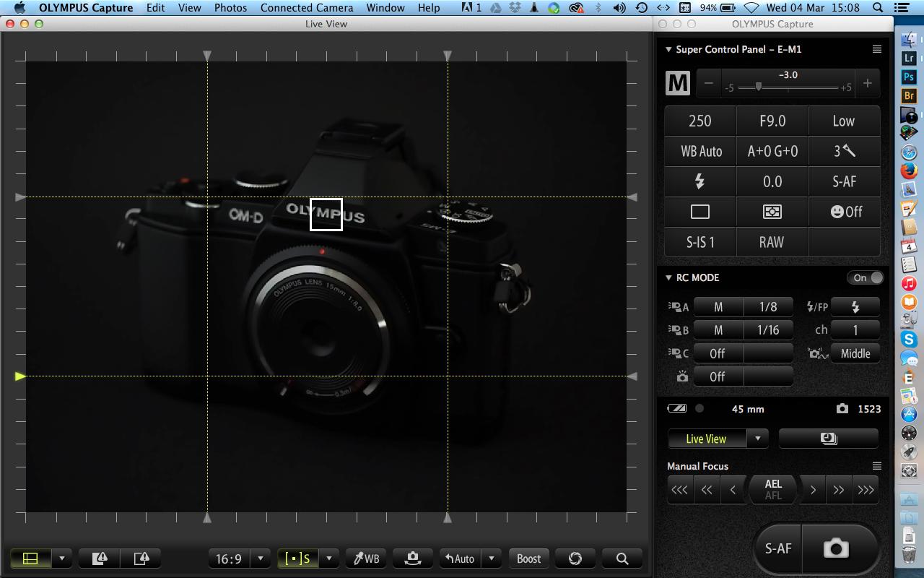Click the built-in flash Off selector
Image resolution: width=924 pixels, height=578 pixels.
click(718, 376)
